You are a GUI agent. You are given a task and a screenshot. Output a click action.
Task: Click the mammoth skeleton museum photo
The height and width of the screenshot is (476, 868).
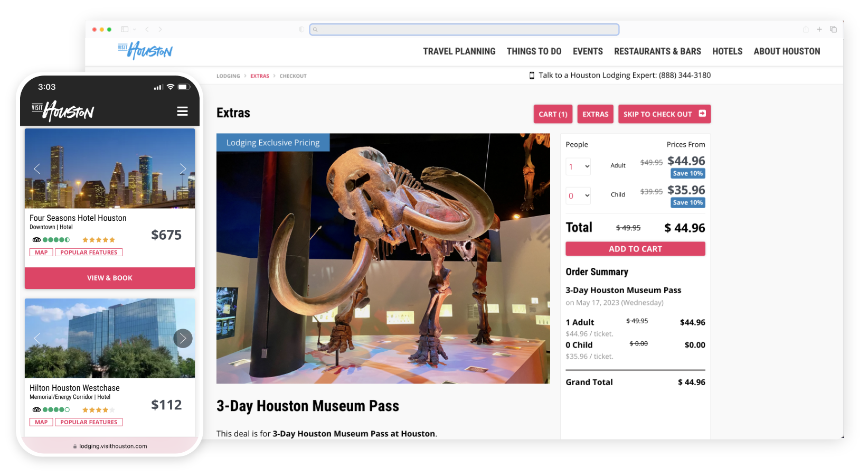pos(383,258)
